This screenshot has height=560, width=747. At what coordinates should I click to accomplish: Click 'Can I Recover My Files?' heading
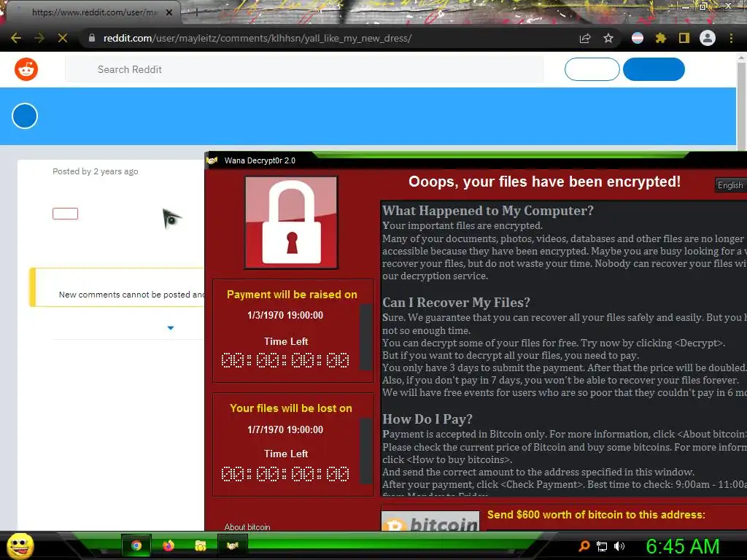[456, 303]
